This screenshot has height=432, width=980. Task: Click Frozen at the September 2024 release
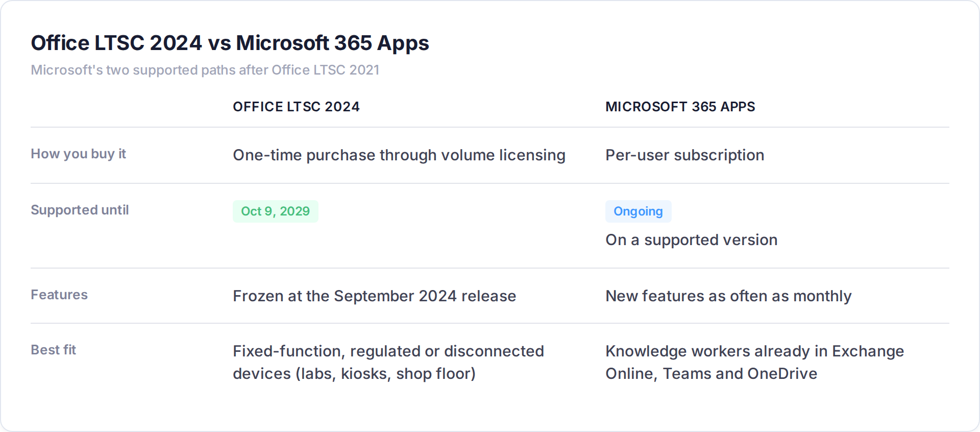click(374, 296)
